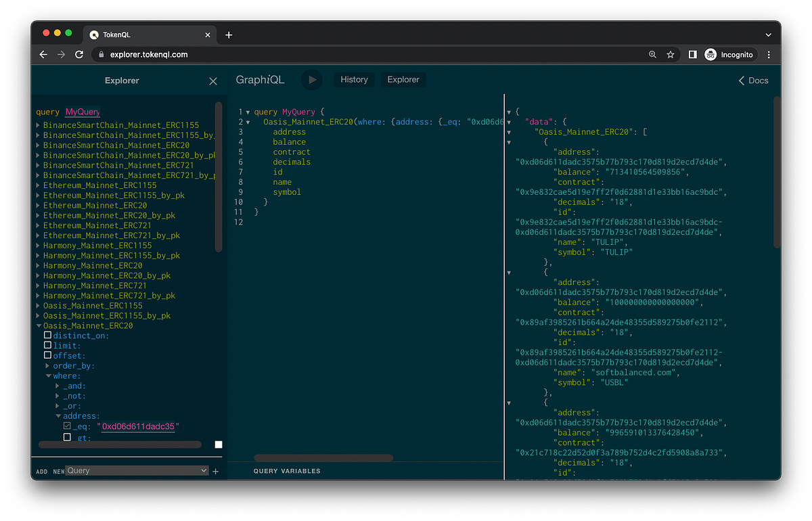Screen dimensions: 812x521
Task: Toggle the Explorer button in the toolbar
Action: coord(403,80)
